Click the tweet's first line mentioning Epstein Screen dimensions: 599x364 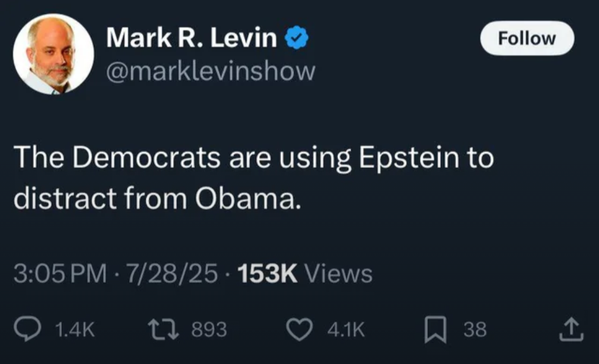[x=253, y=159]
